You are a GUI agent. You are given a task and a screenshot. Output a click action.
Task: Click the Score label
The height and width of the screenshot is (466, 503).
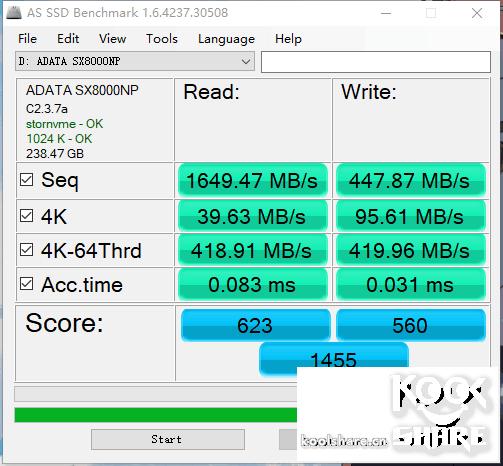[64, 323]
